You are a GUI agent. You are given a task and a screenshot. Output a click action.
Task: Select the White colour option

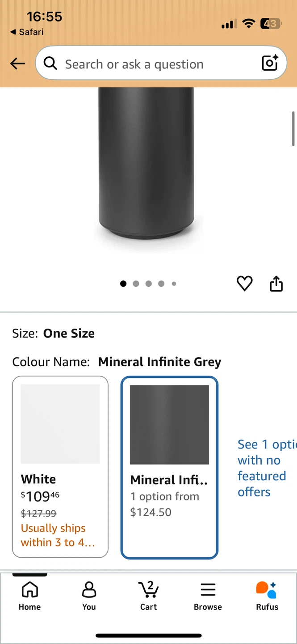click(x=60, y=467)
